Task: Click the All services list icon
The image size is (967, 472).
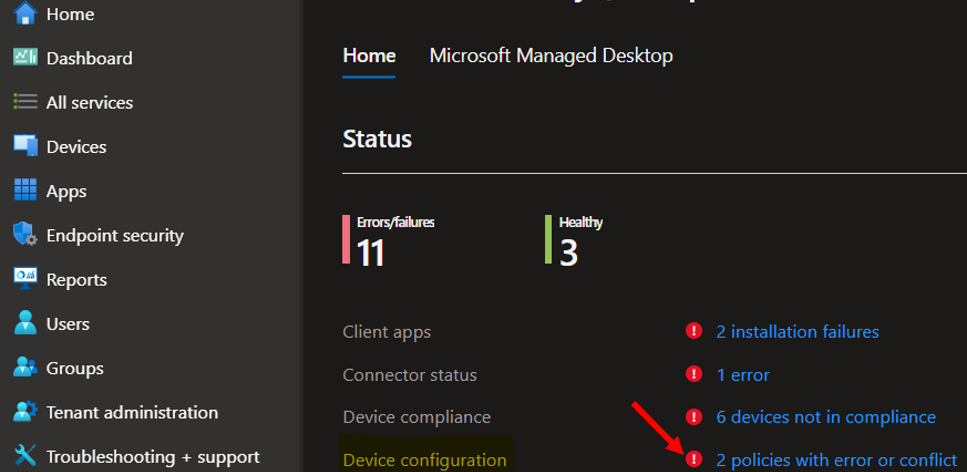Action: click(x=25, y=102)
